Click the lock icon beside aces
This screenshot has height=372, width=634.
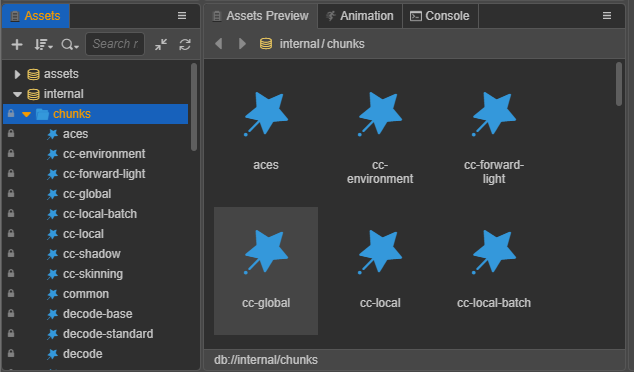click(11, 133)
